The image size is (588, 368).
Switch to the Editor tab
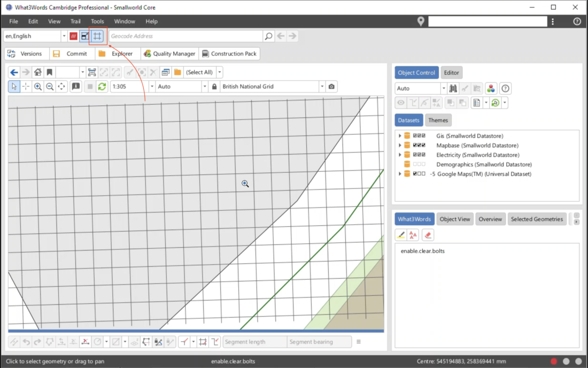pyautogui.click(x=451, y=73)
